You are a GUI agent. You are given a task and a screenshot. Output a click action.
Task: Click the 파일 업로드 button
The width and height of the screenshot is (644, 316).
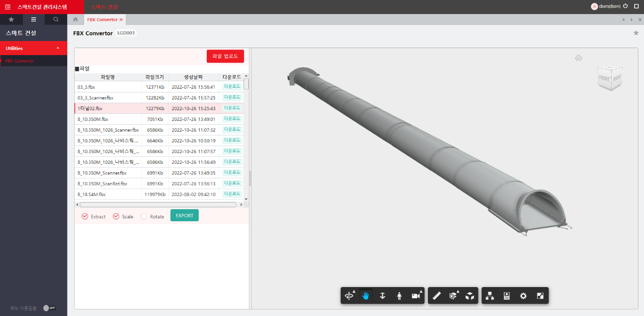click(225, 56)
